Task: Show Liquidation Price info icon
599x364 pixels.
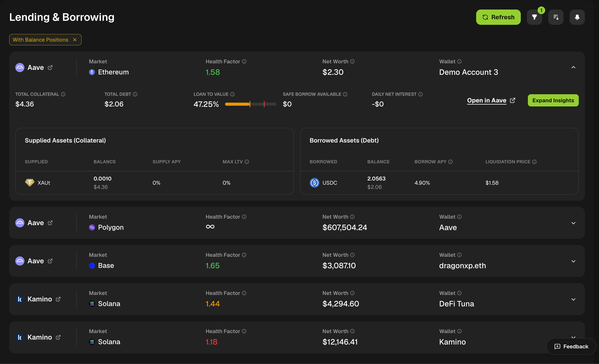Action: click(x=534, y=162)
